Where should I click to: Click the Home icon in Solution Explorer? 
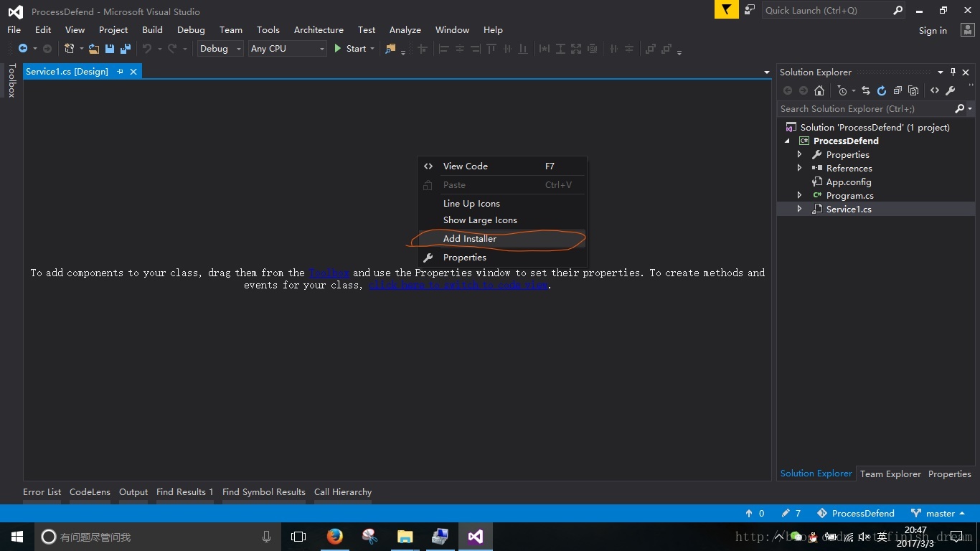[x=819, y=90]
